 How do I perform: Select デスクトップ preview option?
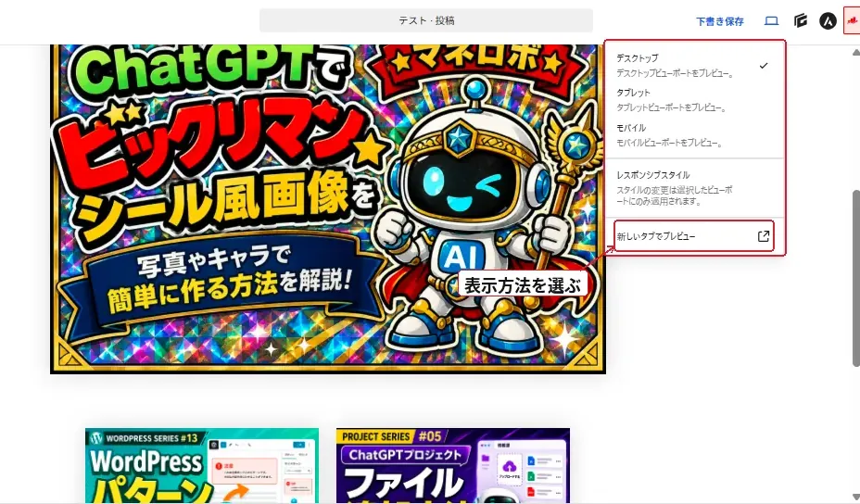[694, 65]
